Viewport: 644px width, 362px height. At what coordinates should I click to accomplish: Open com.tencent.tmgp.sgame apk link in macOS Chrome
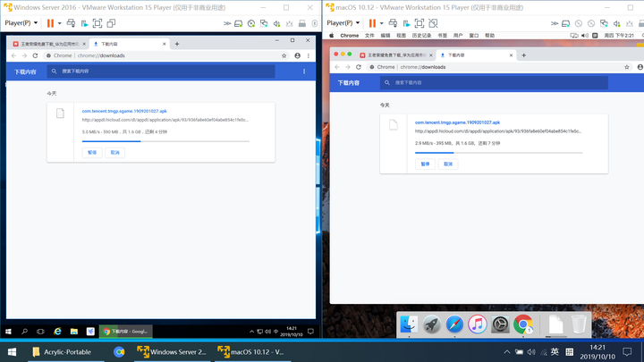point(457,122)
